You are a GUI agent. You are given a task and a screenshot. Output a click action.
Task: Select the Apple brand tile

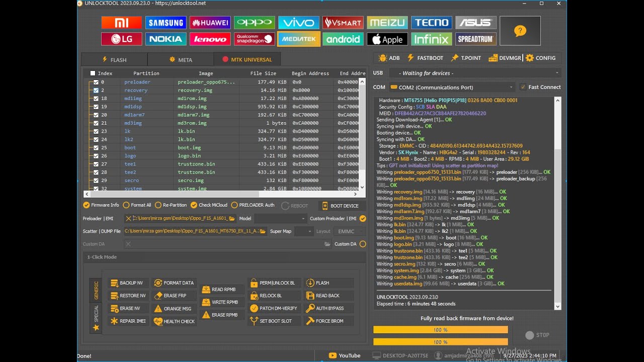tap(387, 39)
